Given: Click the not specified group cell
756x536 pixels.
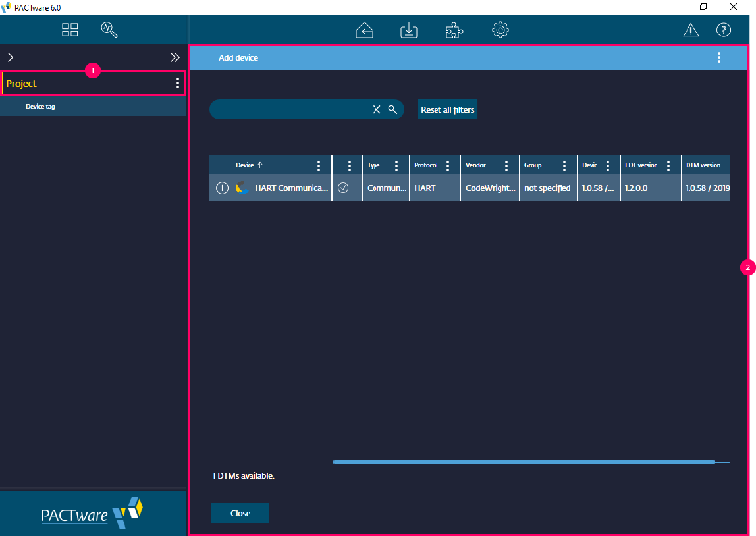Looking at the screenshot, I should 547,188.
